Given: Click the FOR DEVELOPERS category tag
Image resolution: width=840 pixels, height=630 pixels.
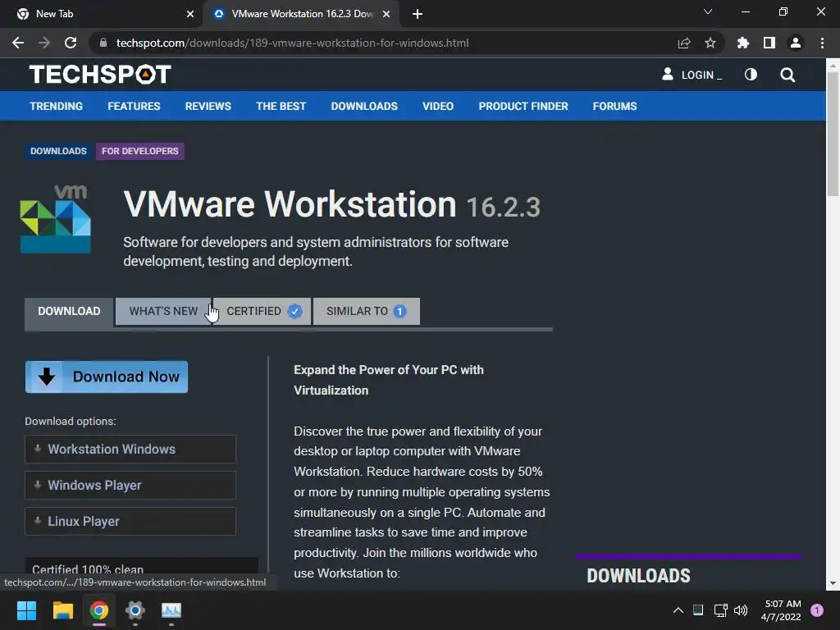Looking at the screenshot, I should (139, 151).
